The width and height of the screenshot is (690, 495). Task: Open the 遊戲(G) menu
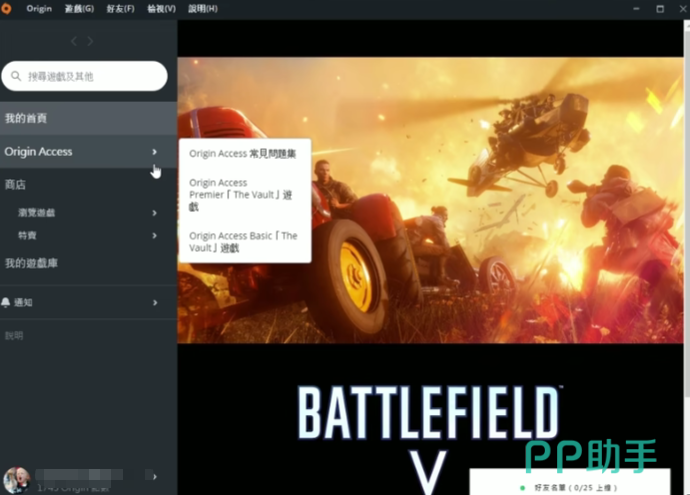pyautogui.click(x=77, y=8)
